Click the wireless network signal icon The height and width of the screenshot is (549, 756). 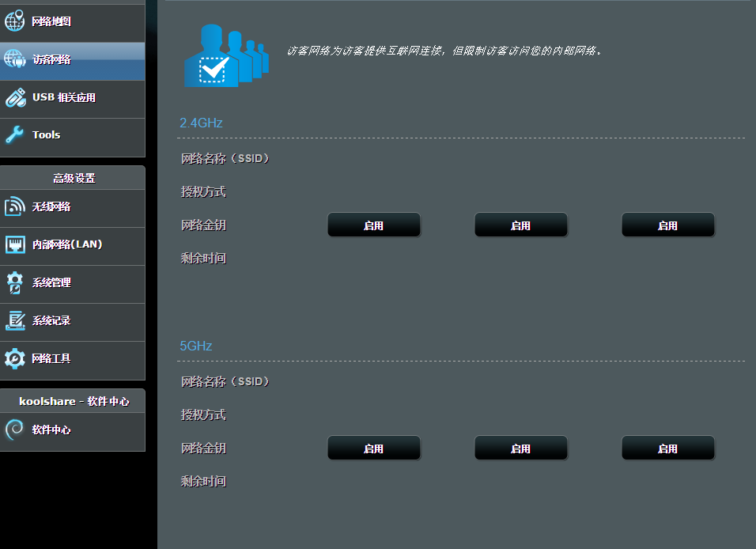pyautogui.click(x=14, y=206)
